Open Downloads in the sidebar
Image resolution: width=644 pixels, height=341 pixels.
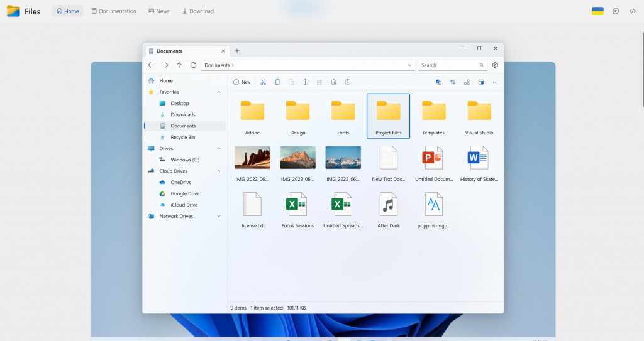pos(186,114)
